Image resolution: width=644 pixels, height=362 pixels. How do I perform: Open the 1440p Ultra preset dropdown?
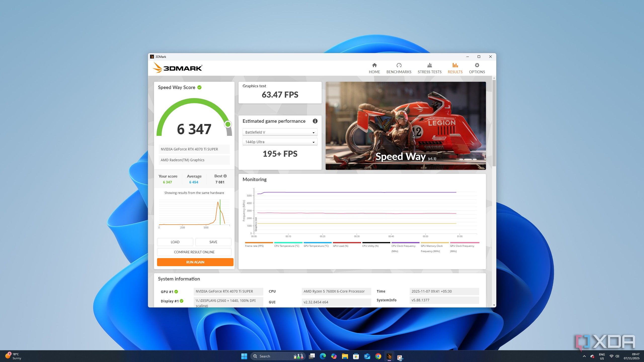280,142
